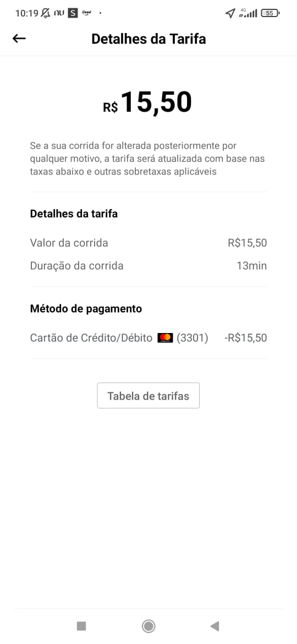Image resolution: width=297 pixels, height=644 pixels.
Task: Go back using the top-left arrow
Action: coord(19,39)
